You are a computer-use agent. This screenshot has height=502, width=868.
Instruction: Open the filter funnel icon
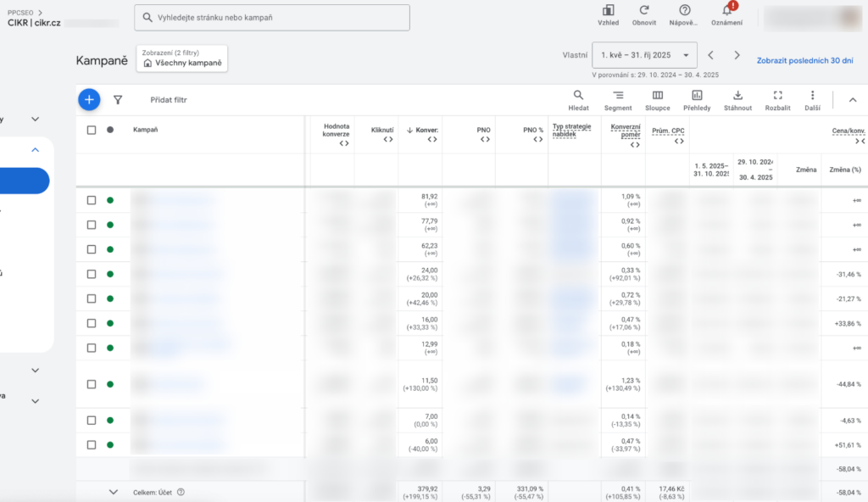118,100
